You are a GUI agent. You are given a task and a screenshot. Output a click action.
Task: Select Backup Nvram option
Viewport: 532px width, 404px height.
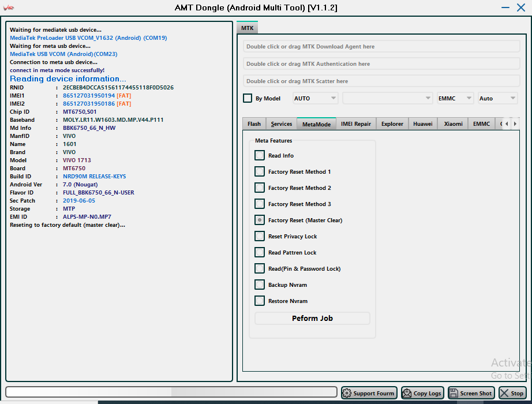[x=260, y=285]
